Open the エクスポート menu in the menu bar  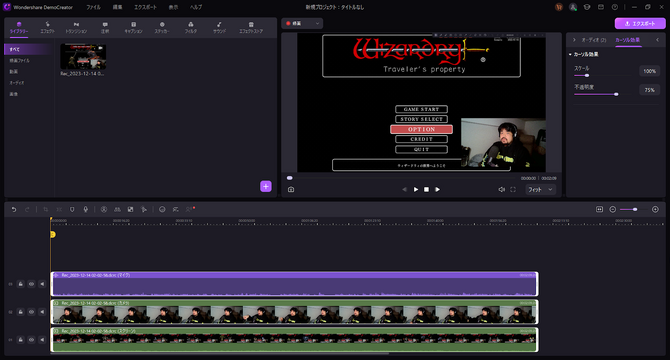145,7
